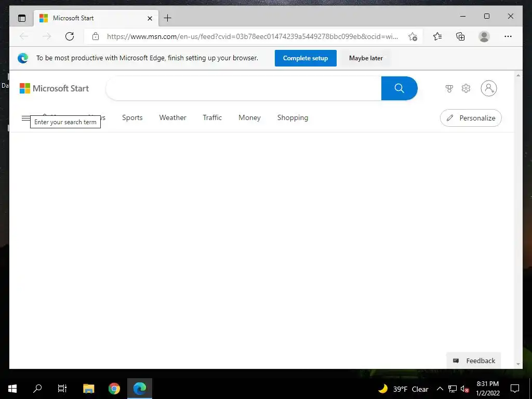Open page settings gear icon
The image size is (532, 399).
pyautogui.click(x=466, y=88)
